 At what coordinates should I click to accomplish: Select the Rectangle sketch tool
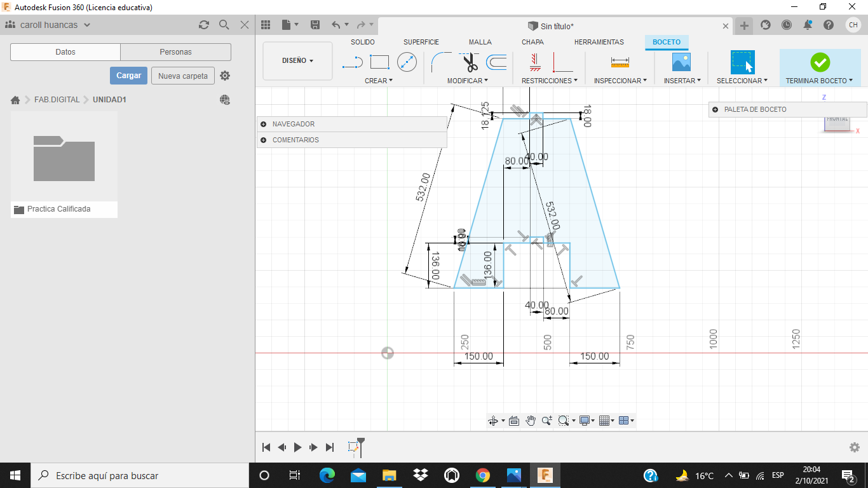pos(379,62)
